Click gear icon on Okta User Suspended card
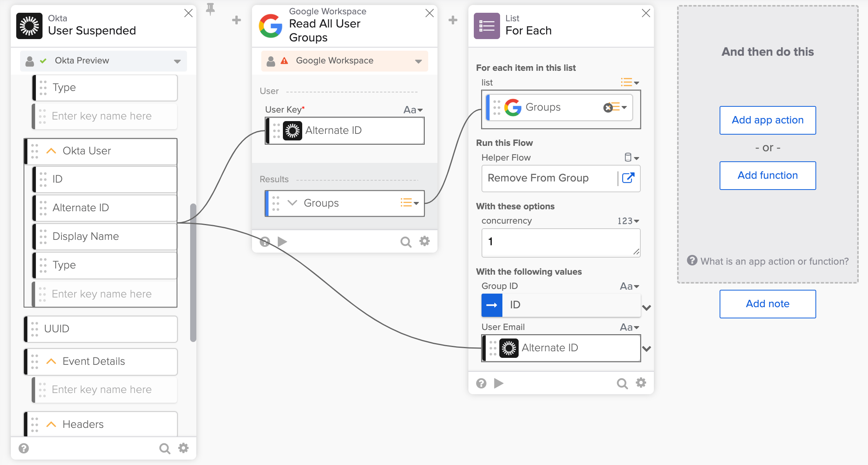 coord(184,448)
